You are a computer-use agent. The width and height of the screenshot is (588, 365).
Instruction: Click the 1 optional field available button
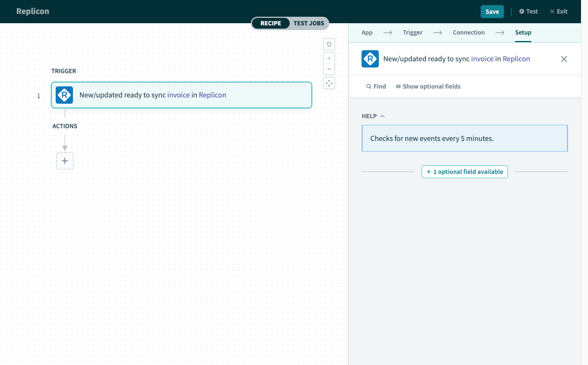point(464,171)
